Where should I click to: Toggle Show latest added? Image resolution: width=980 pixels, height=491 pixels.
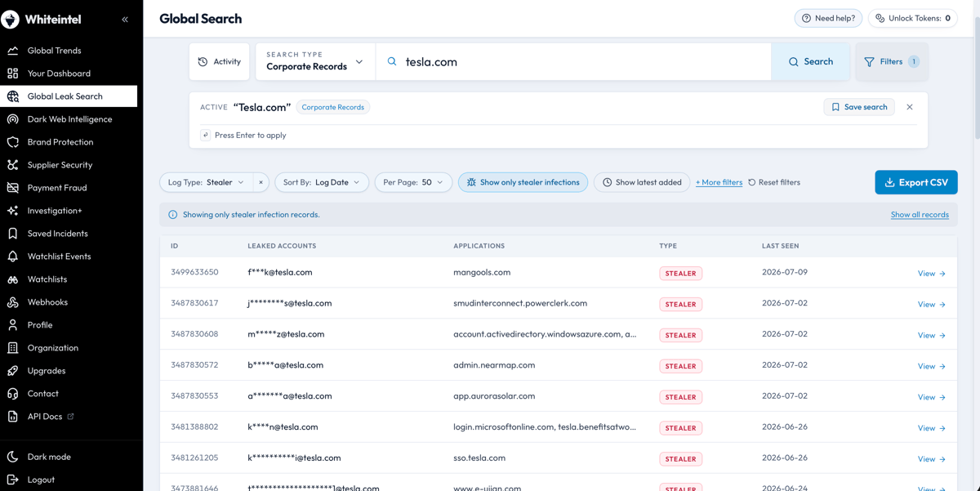(x=642, y=182)
